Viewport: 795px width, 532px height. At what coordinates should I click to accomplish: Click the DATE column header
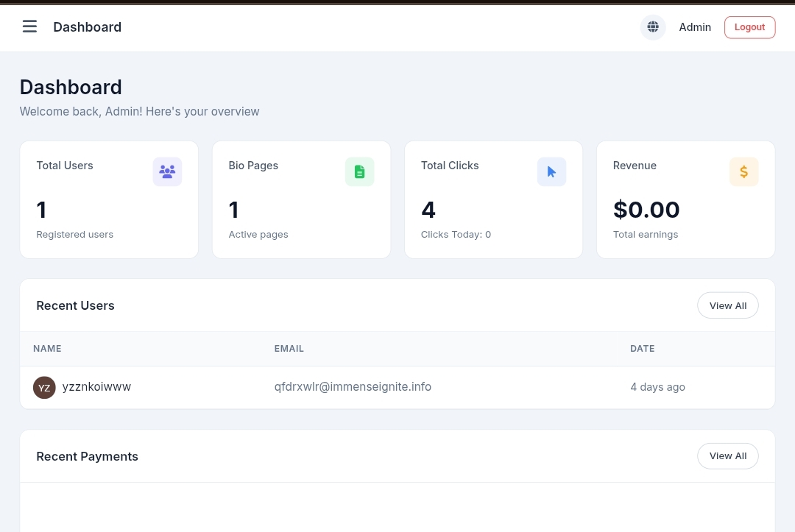click(x=643, y=349)
